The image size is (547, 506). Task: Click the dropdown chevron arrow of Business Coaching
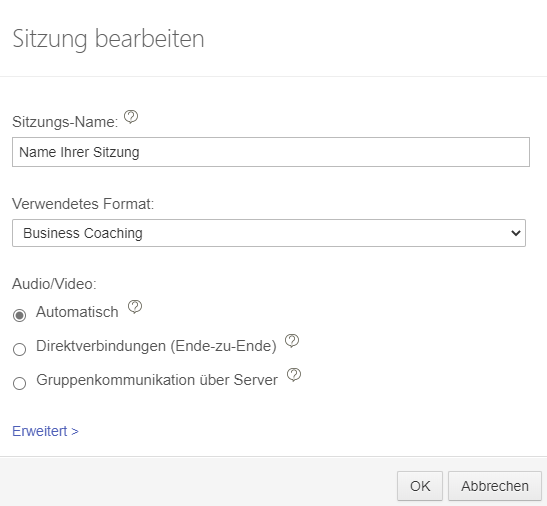pos(516,233)
